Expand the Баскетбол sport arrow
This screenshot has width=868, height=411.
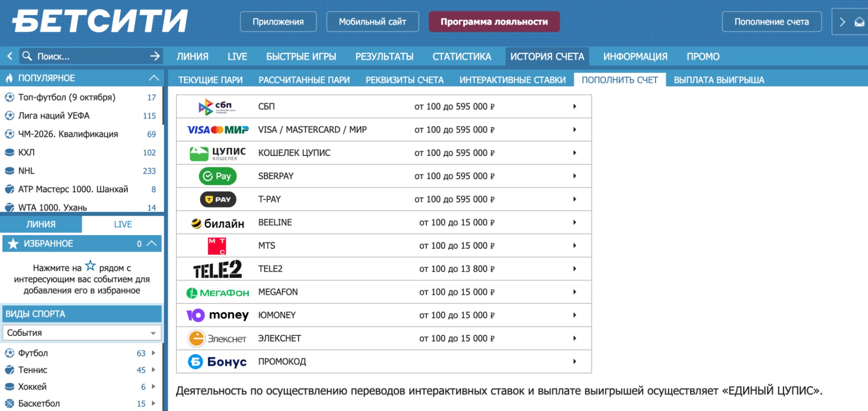click(x=153, y=403)
